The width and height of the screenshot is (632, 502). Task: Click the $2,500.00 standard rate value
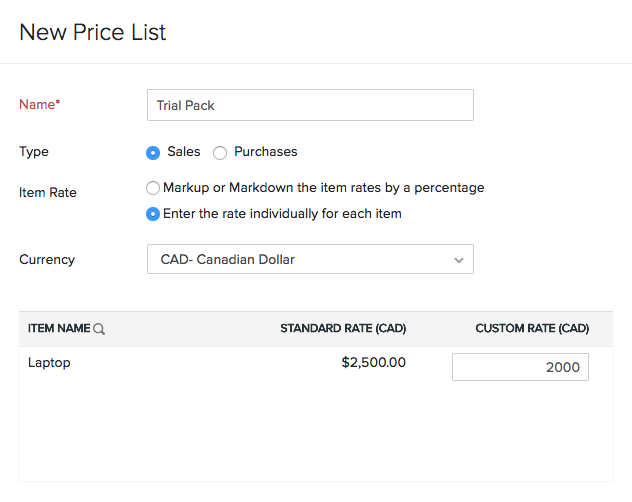373,362
